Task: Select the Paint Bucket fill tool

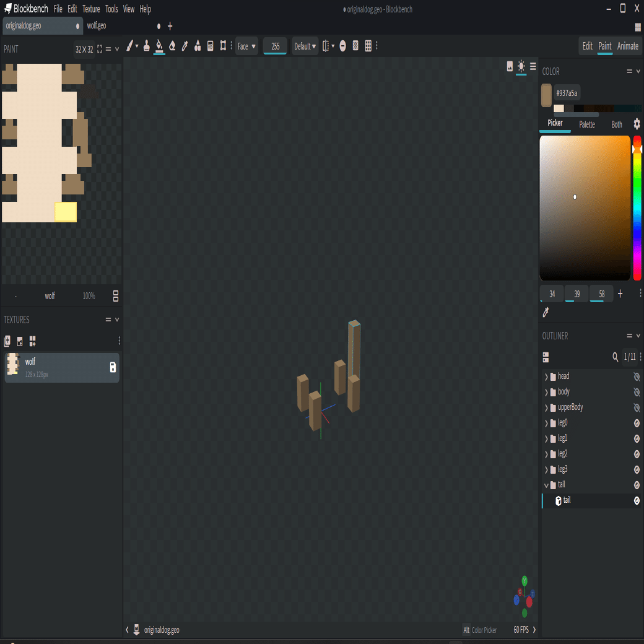Action: tap(159, 46)
